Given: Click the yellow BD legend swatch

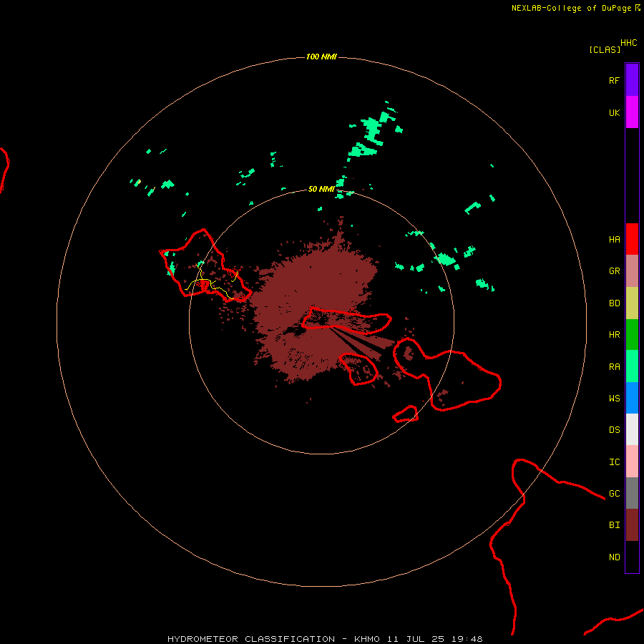Looking at the screenshot, I should point(632,303).
